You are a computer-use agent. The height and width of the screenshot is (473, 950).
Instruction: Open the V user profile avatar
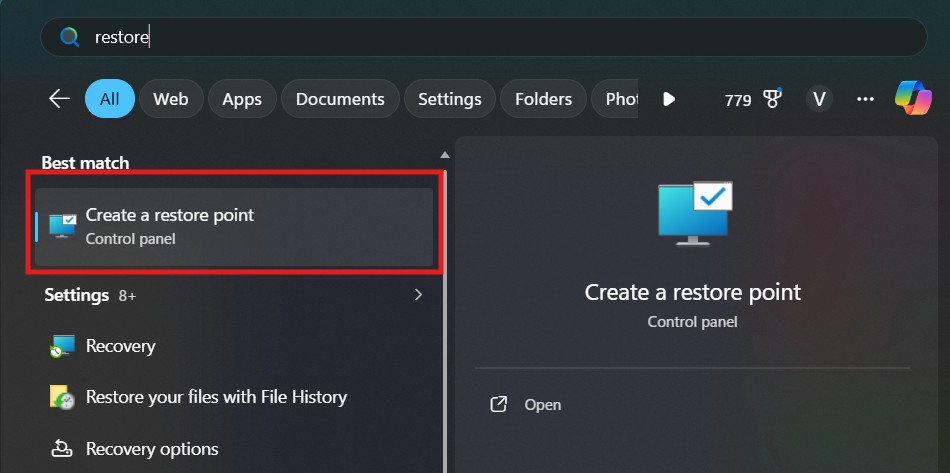[819, 99]
